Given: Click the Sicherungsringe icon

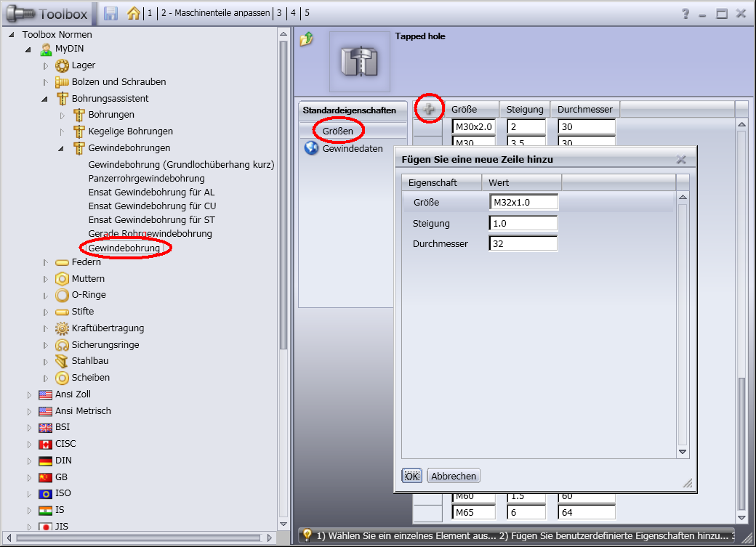Looking at the screenshot, I should (x=62, y=345).
